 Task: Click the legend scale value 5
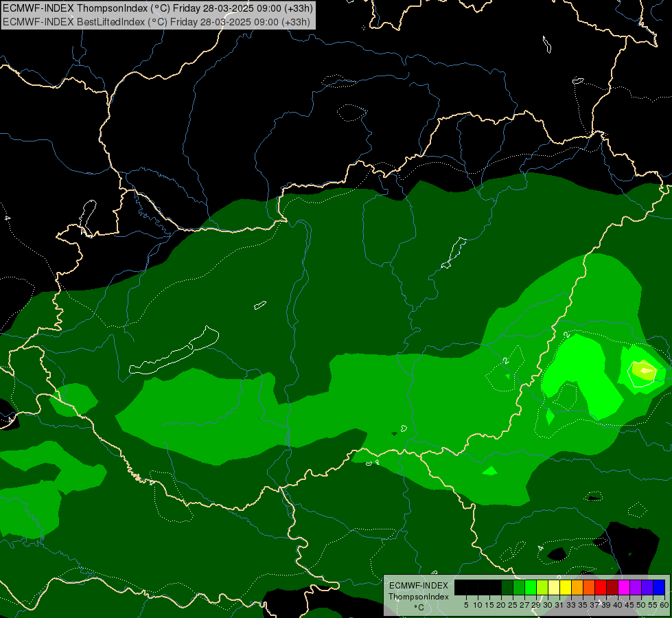pos(466,605)
